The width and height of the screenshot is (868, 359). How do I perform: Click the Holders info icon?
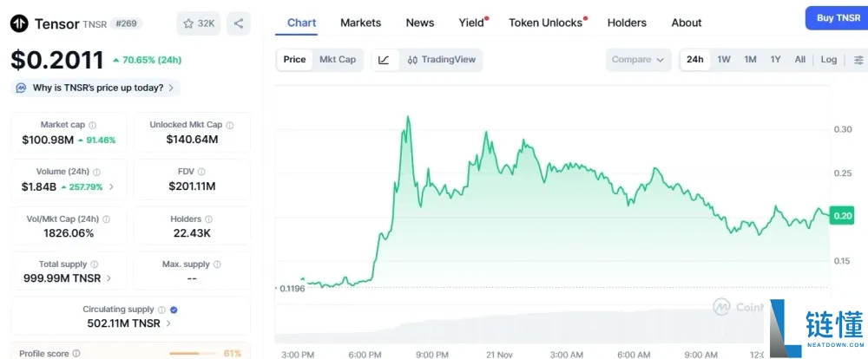pyautogui.click(x=209, y=219)
